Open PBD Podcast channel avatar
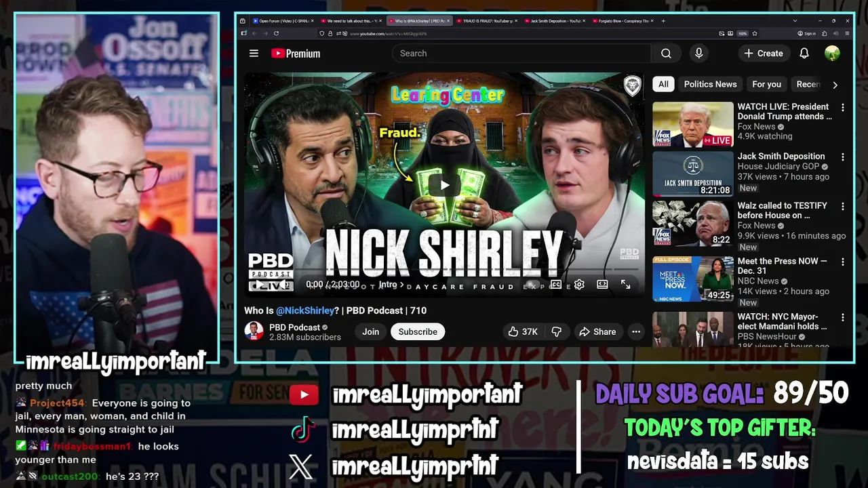868x488 pixels. pos(254,331)
